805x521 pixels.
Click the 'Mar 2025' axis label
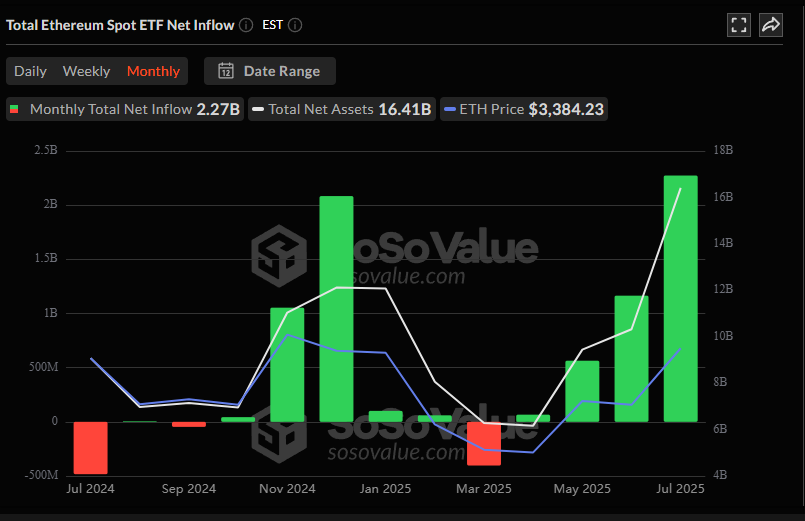[484, 489]
